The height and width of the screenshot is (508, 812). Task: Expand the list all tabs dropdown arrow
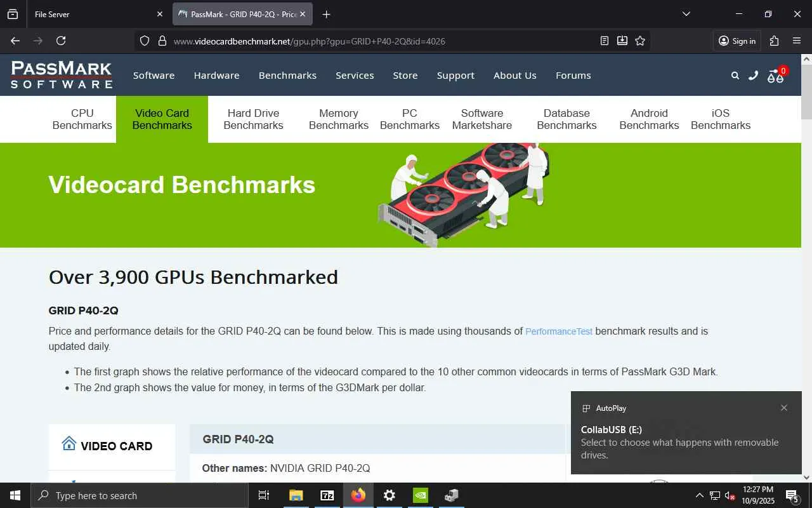[x=686, y=14]
